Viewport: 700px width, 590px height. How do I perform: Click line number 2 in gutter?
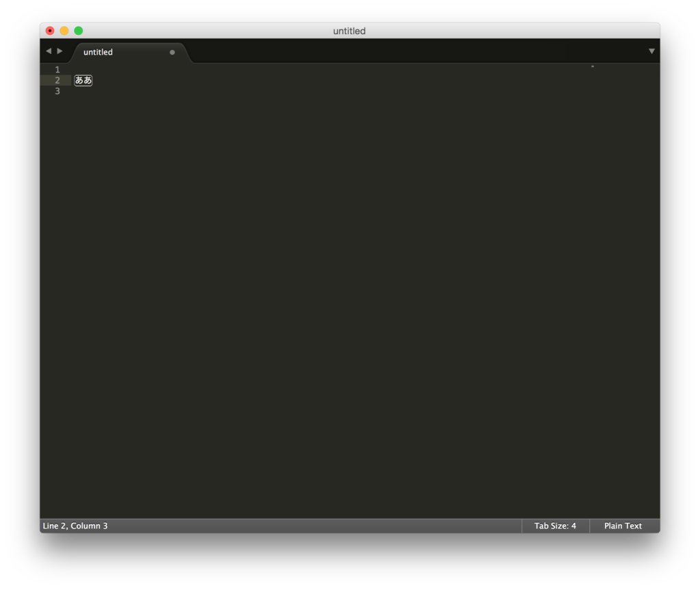pos(57,81)
